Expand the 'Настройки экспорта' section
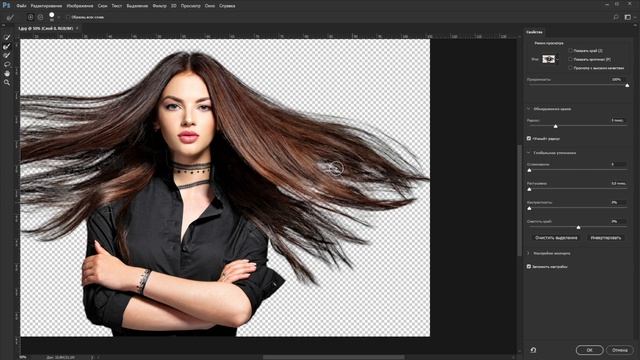Image resolution: width=640 pixels, height=360 pixels. (529, 253)
